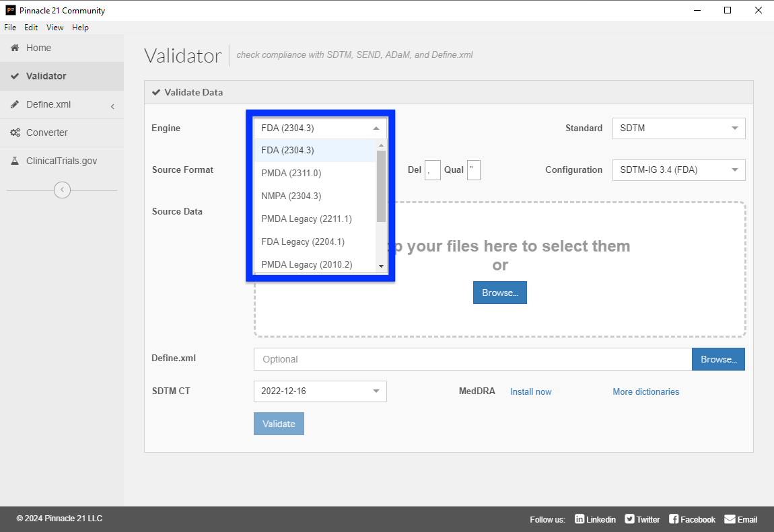Open Converter in the sidebar

pos(62,132)
